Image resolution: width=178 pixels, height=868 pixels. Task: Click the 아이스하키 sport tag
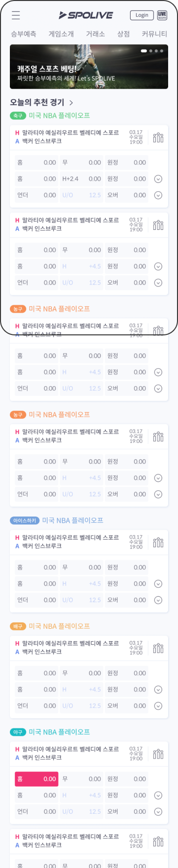click(x=25, y=520)
